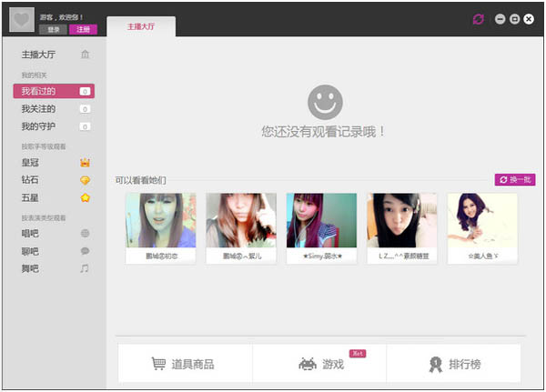The image size is (546, 392).
Task: Select the 五星 singer level
Action: coord(54,197)
